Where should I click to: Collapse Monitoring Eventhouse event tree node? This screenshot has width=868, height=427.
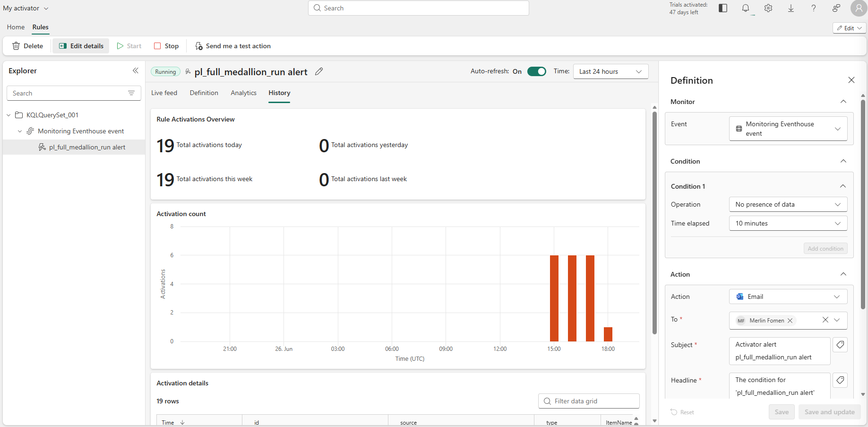point(20,131)
